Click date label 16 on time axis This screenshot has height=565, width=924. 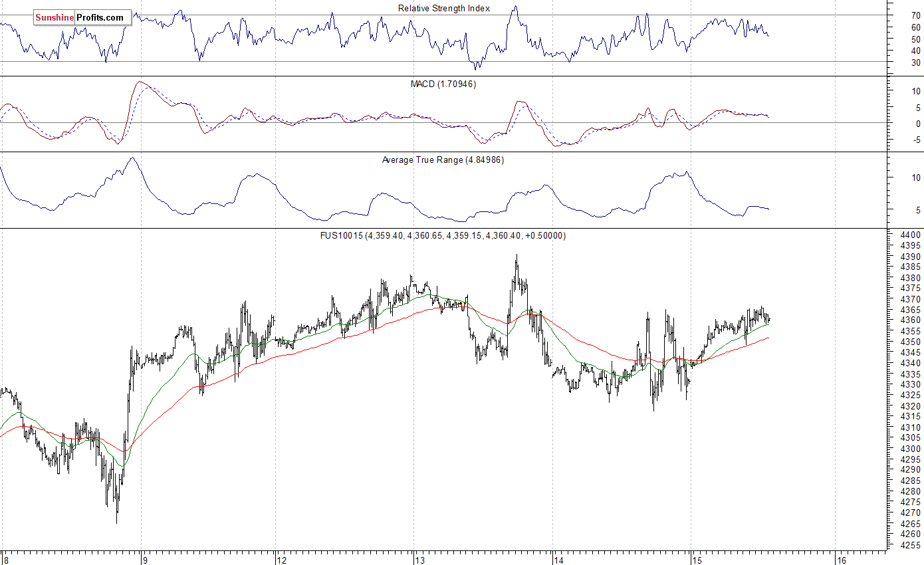pos(841,560)
